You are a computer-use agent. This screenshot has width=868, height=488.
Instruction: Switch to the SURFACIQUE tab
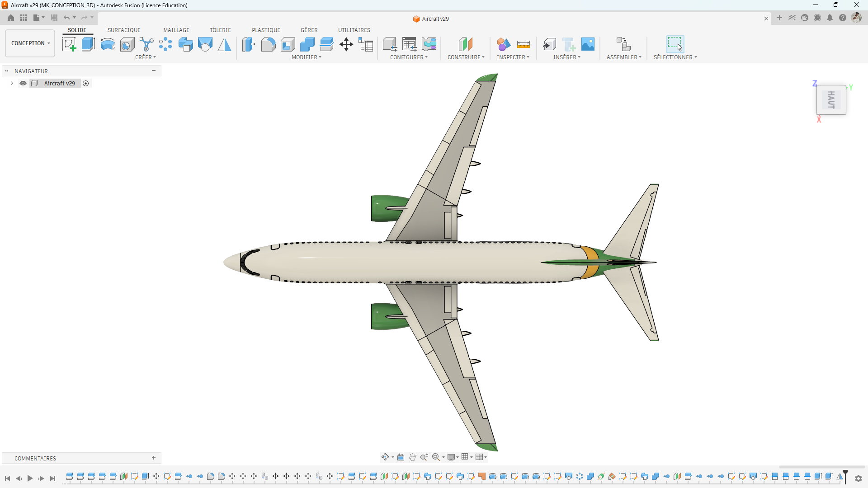click(x=124, y=30)
